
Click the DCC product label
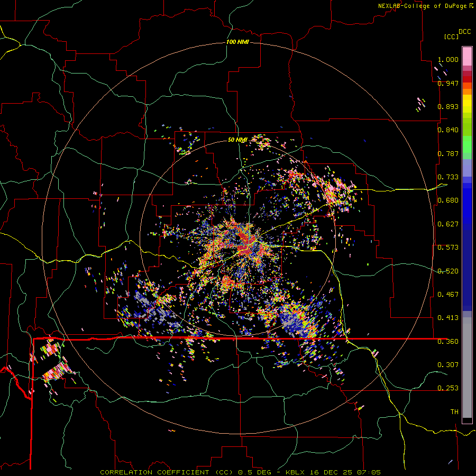tap(464, 32)
